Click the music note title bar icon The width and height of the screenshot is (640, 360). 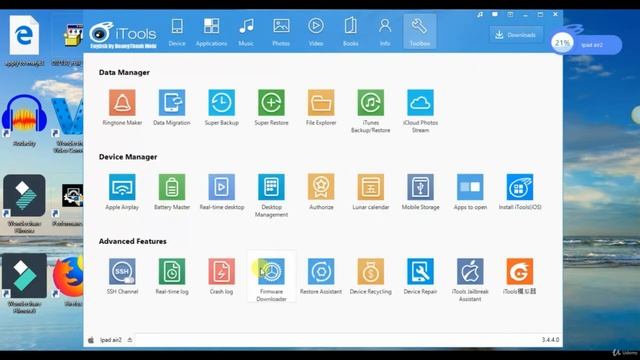pos(480,14)
